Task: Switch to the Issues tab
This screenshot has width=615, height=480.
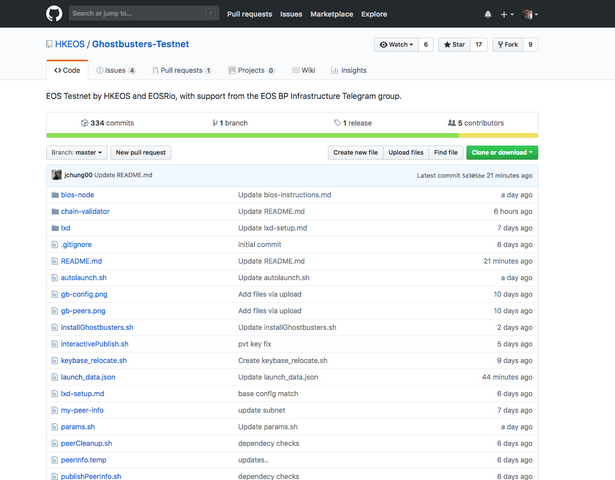Action: tap(116, 71)
